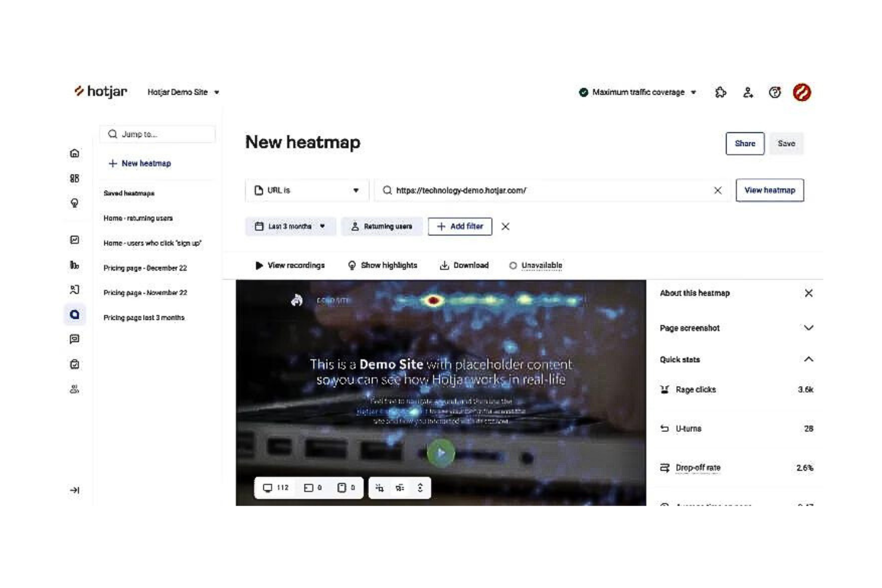This screenshot has width=882, height=588.
Task: Click the Saved heatmaps heading
Action: pyautogui.click(x=129, y=193)
